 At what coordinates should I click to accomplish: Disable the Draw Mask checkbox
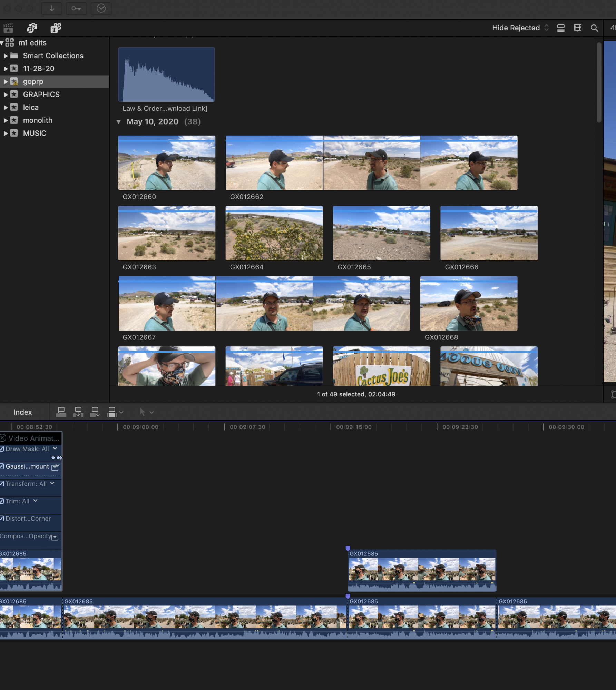click(2, 449)
